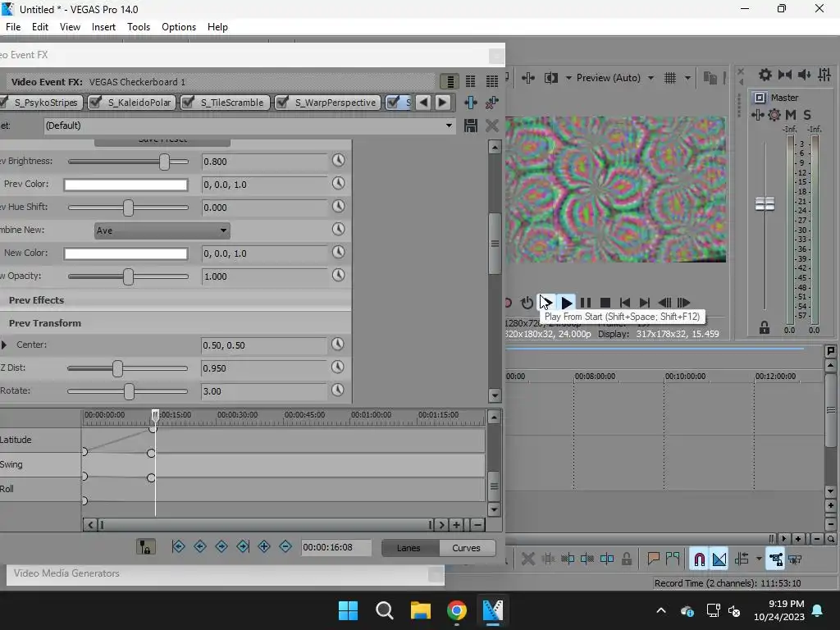Go to the next keyframe
The image size is (840, 630).
(x=221, y=546)
